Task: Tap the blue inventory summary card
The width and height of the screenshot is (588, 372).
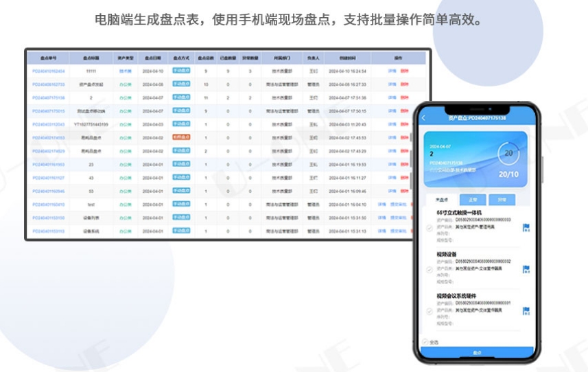Action: coord(475,159)
